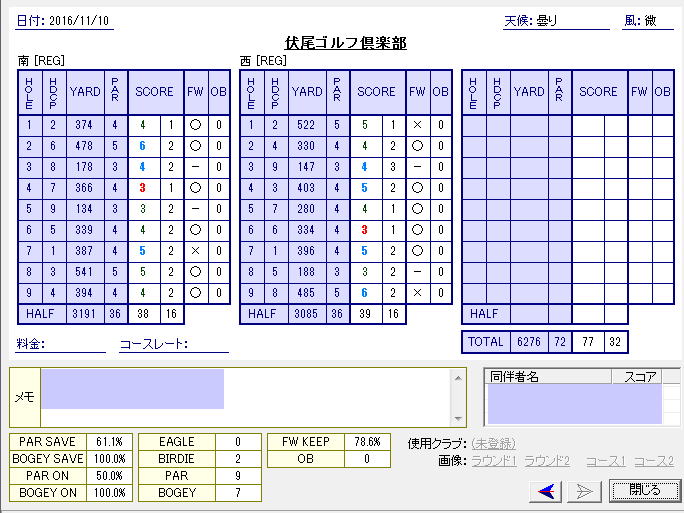Screen dimensions: 684x513
Task: Click the コースレート field
Action: (x=174, y=344)
